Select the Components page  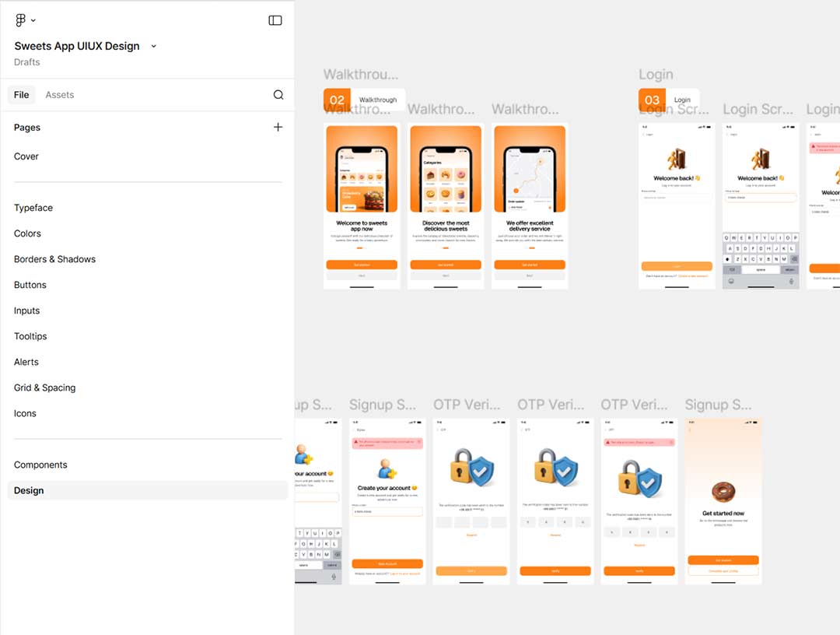(40, 465)
